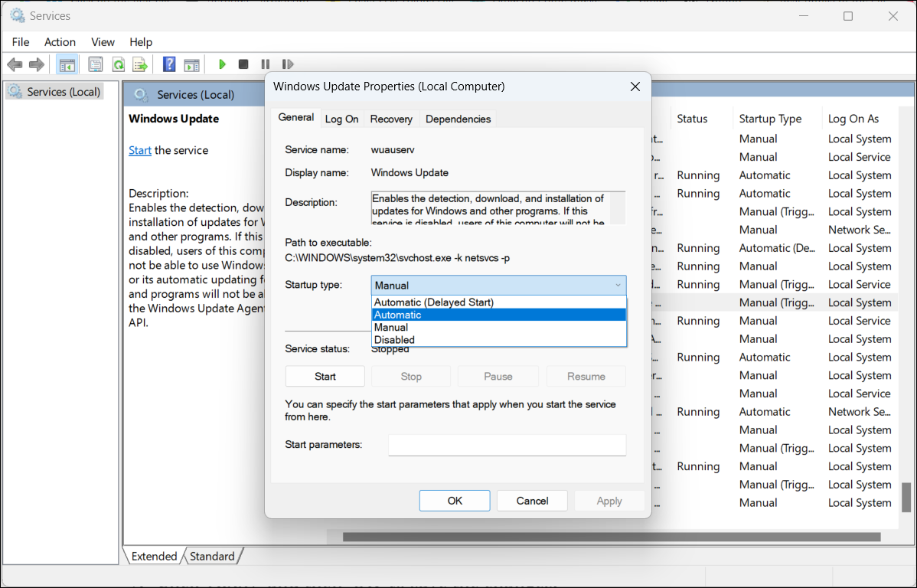Choose Manual from the dropdown list
This screenshot has width=917, height=588.
[x=499, y=328]
